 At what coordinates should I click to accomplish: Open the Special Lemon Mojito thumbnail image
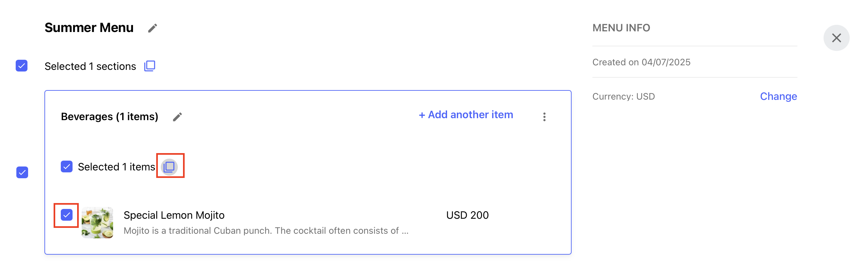[97, 223]
